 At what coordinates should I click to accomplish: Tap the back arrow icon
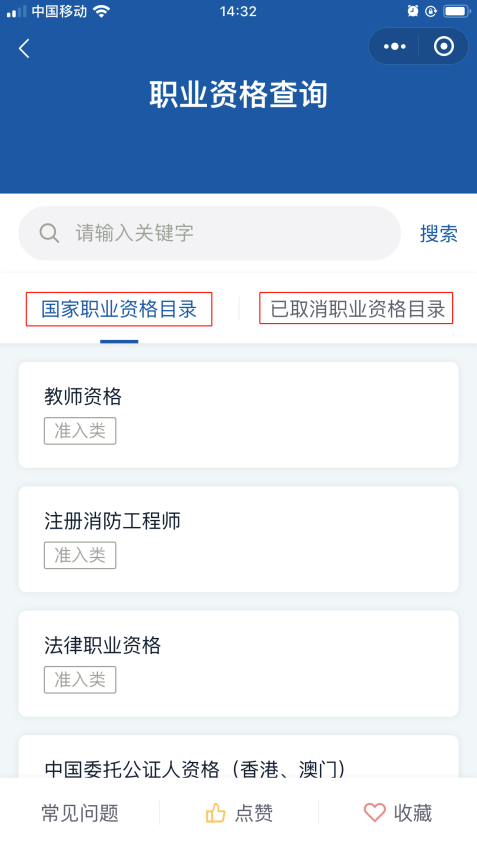[24, 49]
